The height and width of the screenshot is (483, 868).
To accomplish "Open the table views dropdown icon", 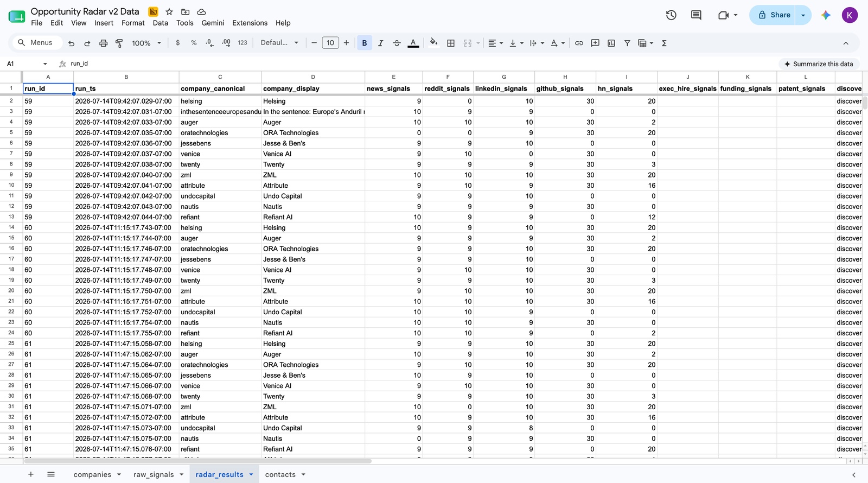I will 646,43.
